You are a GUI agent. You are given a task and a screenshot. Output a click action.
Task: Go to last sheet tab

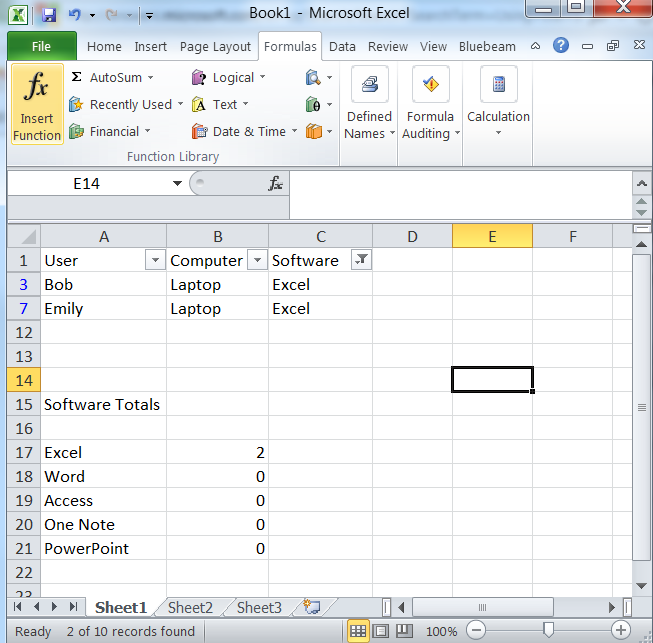coord(73,607)
